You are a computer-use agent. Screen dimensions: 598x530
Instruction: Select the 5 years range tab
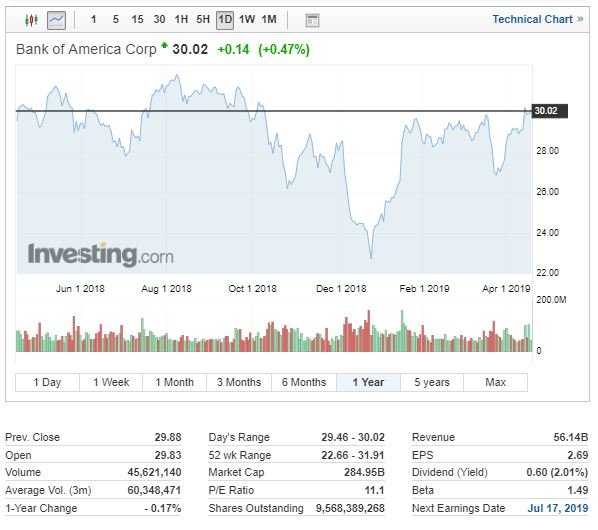[432, 382]
